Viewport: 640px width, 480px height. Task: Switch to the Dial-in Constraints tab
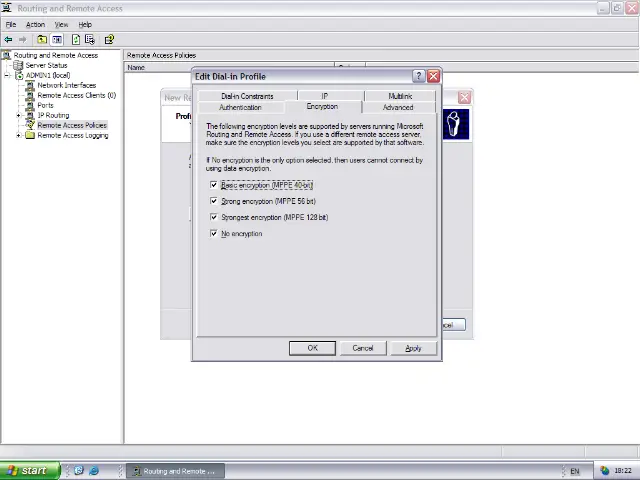pos(247,96)
